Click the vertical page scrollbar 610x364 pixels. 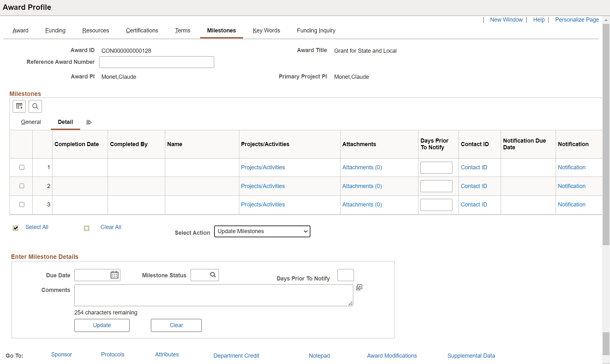tap(606, 133)
